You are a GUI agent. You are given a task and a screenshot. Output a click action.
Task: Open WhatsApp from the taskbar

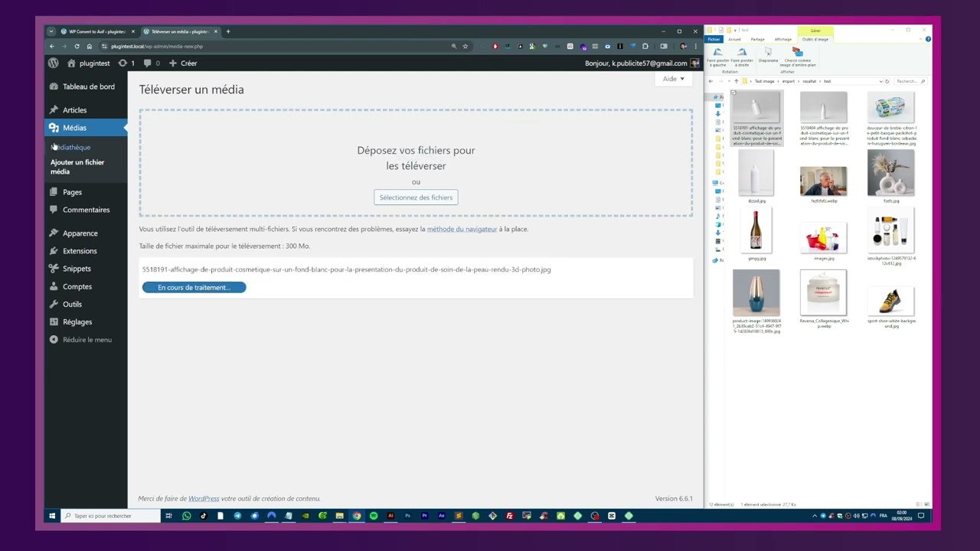186,516
